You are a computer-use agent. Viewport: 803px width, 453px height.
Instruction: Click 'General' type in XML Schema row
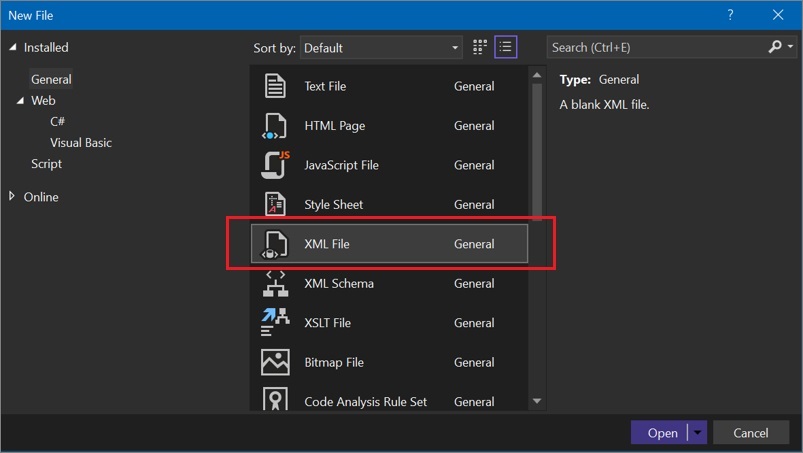(474, 284)
